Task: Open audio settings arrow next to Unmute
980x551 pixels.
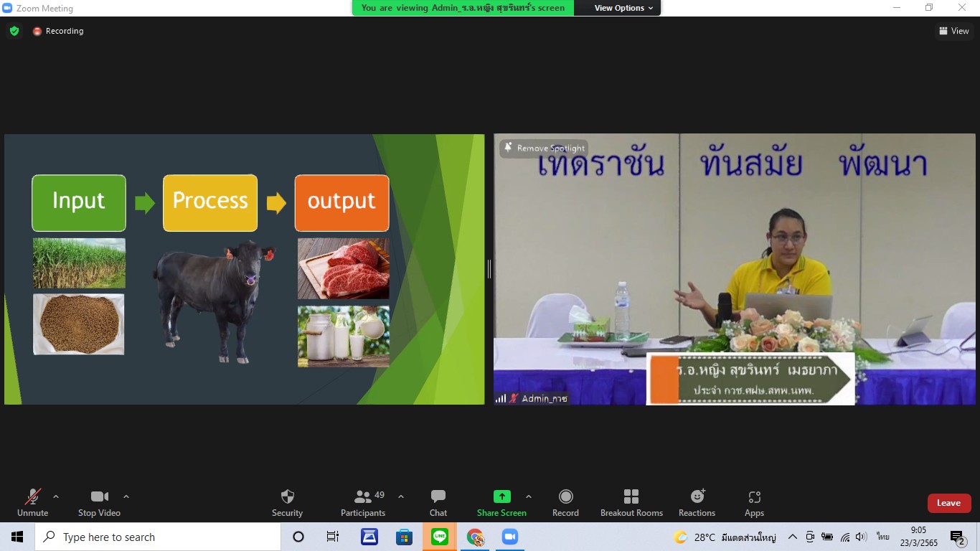Action: pos(56,496)
